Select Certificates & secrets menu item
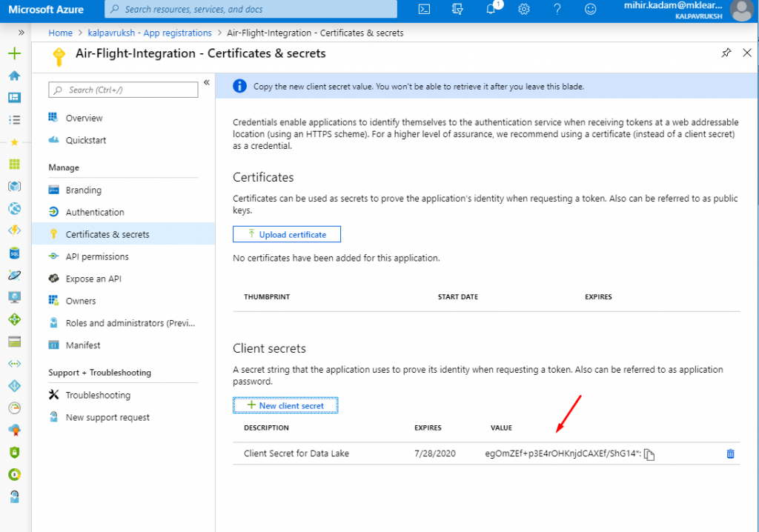 [124, 234]
